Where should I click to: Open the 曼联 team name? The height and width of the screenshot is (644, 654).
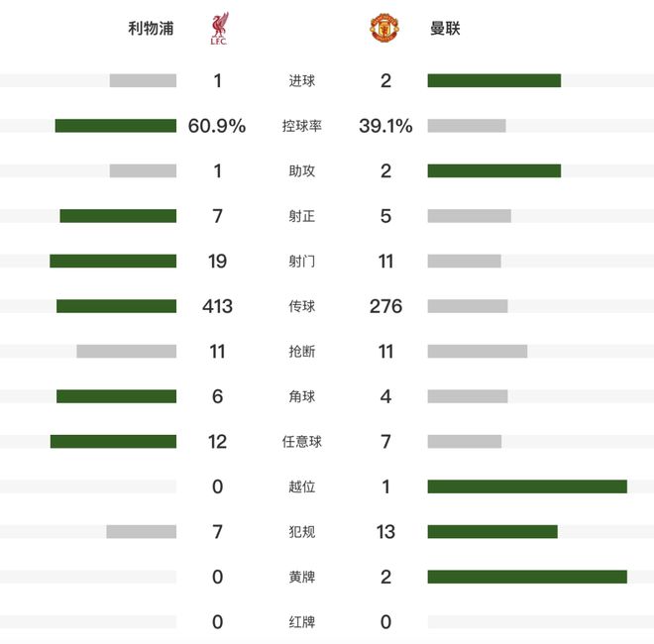coord(445,29)
